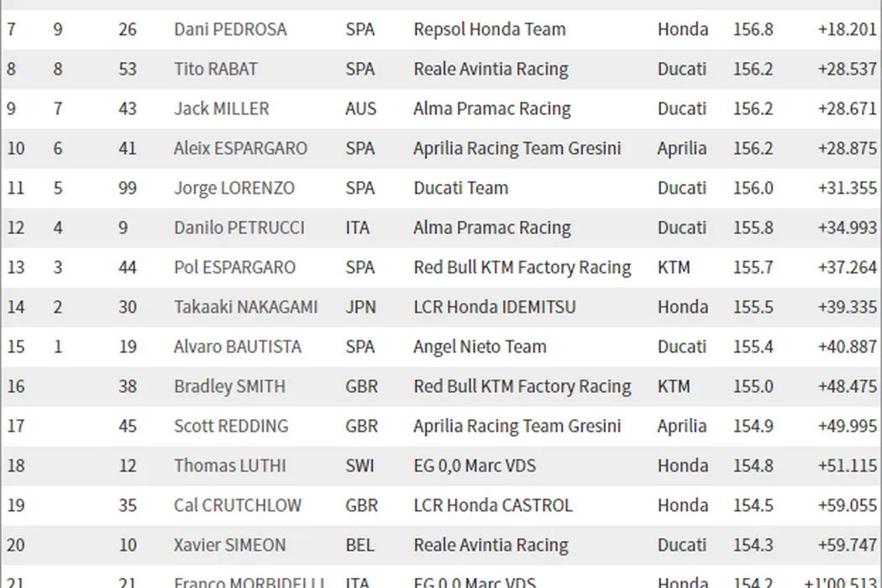Open Jorge LORENZO rider link

(234, 188)
